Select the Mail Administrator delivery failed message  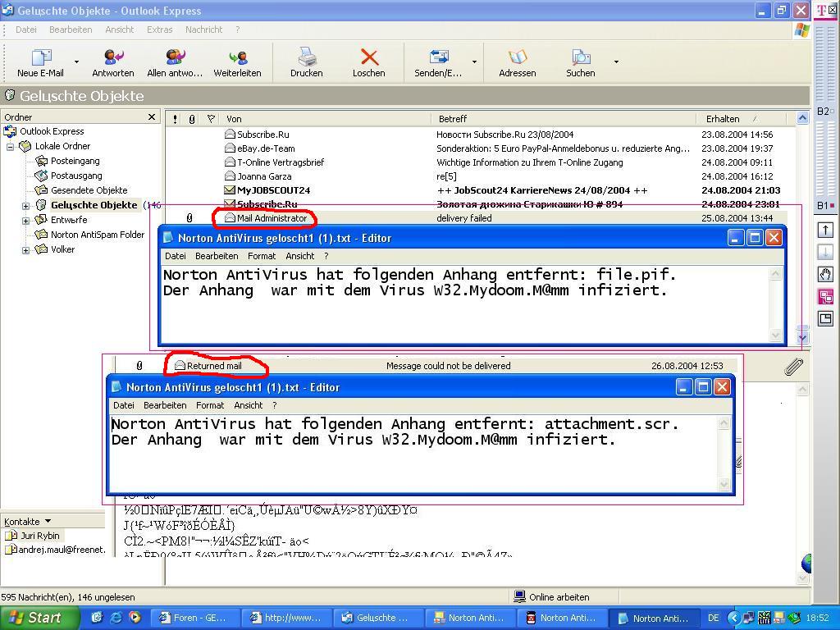(477, 218)
